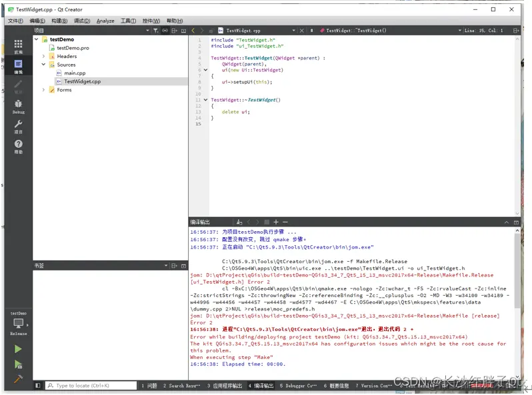Select testDemo.pro in project tree
The height and width of the screenshot is (395, 532).
click(x=73, y=48)
